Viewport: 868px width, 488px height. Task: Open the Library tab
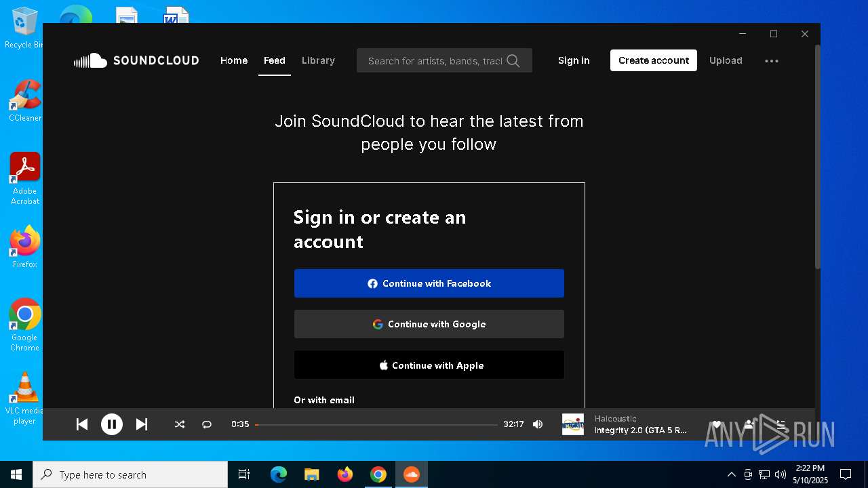coord(318,60)
